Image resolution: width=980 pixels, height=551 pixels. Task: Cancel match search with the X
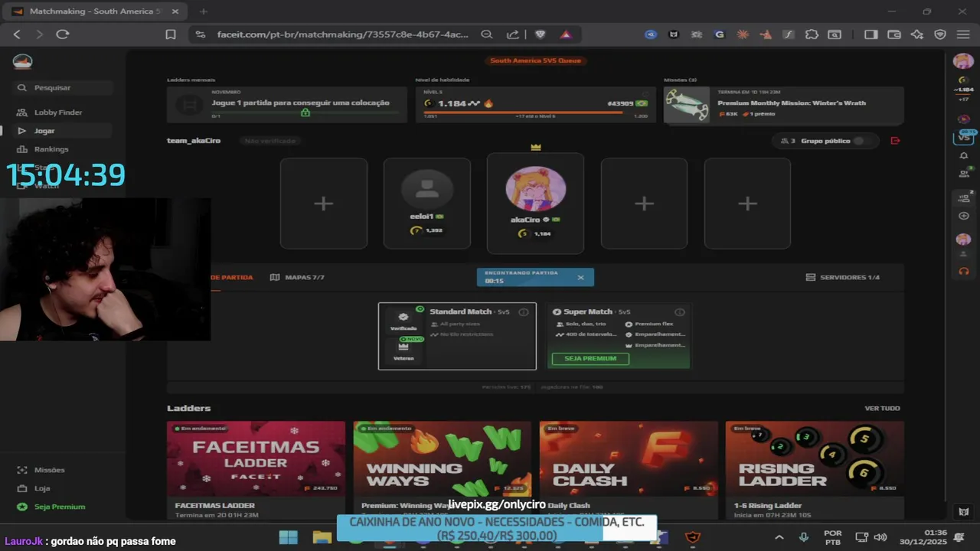pyautogui.click(x=580, y=277)
